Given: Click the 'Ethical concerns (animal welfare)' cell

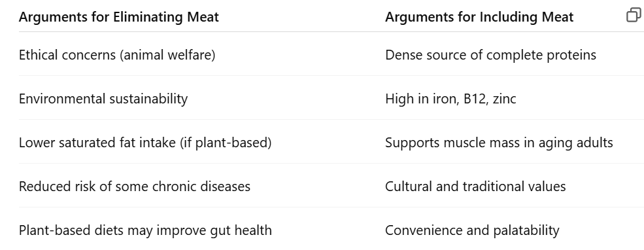Looking at the screenshot, I should (117, 55).
